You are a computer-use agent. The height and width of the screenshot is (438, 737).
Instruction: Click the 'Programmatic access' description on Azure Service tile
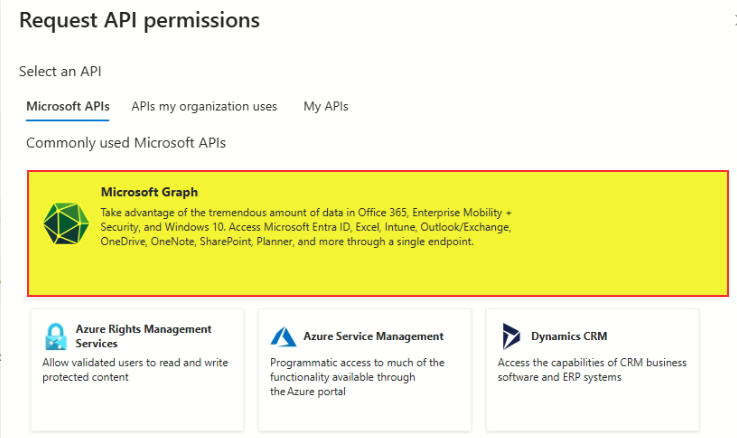tap(356, 376)
